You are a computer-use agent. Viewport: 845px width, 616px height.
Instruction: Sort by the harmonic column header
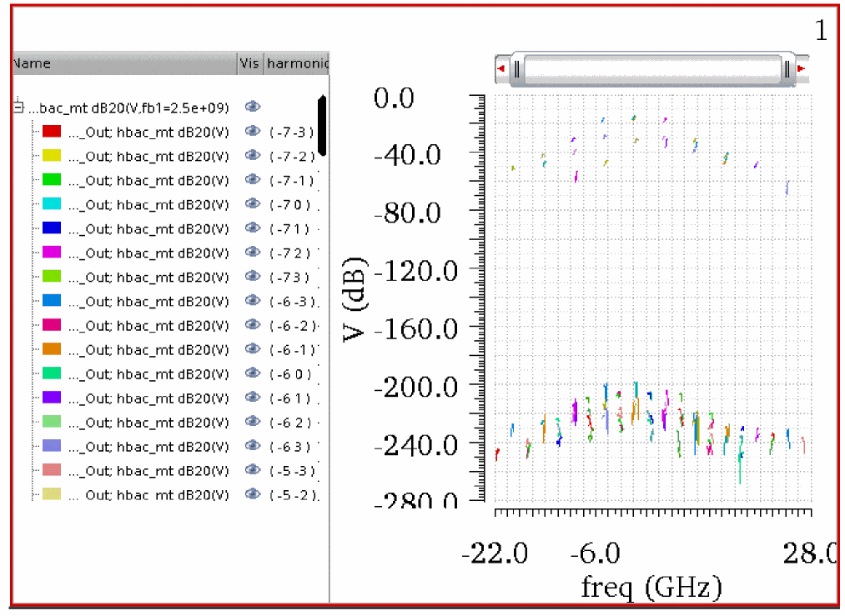(x=297, y=63)
